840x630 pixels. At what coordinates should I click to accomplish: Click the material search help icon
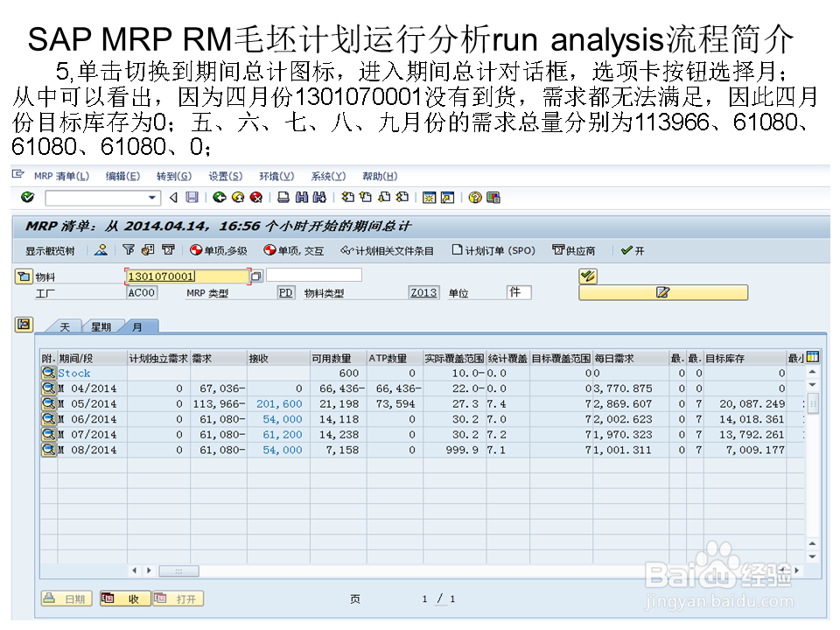256,276
